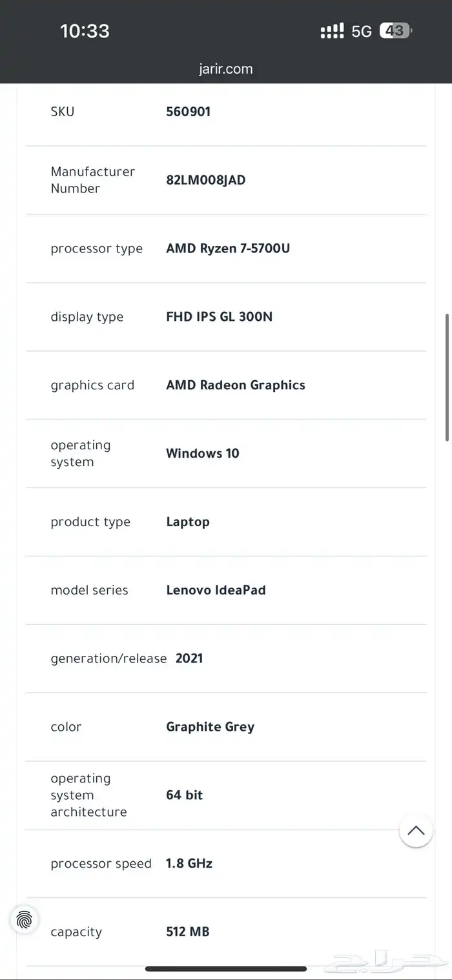Tap the jarir.com address bar
Viewport: 452px width, 980px height.
click(x=226, y=69)
